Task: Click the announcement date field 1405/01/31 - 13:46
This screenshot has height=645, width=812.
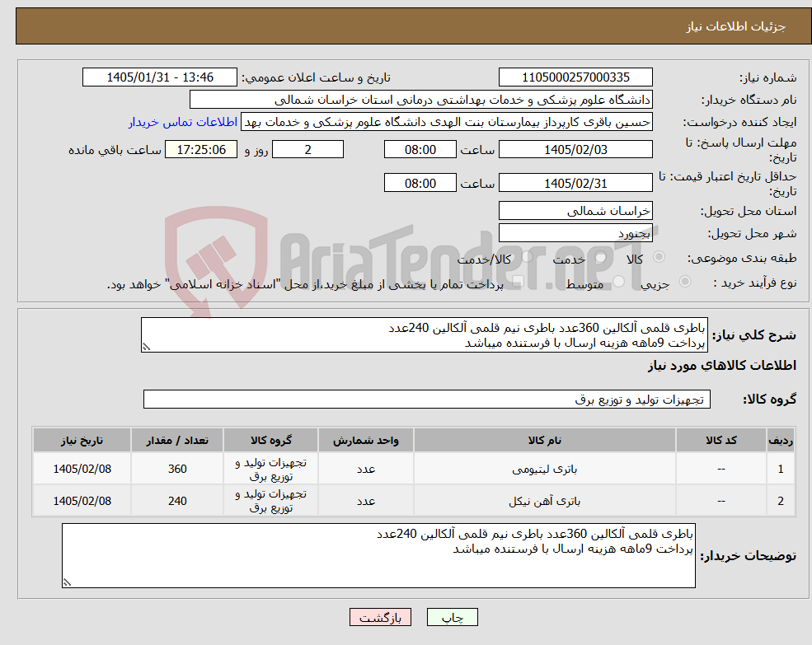Action: click(x=159, y=77)
